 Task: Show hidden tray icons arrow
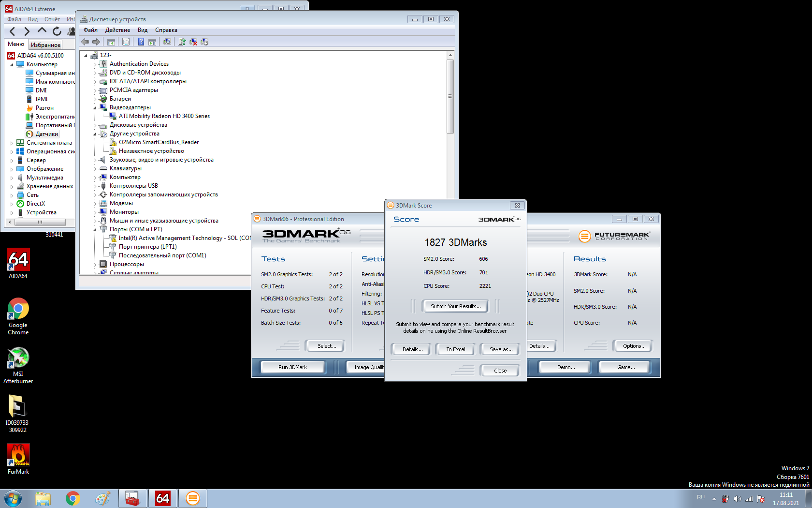(x=714, y=499)
